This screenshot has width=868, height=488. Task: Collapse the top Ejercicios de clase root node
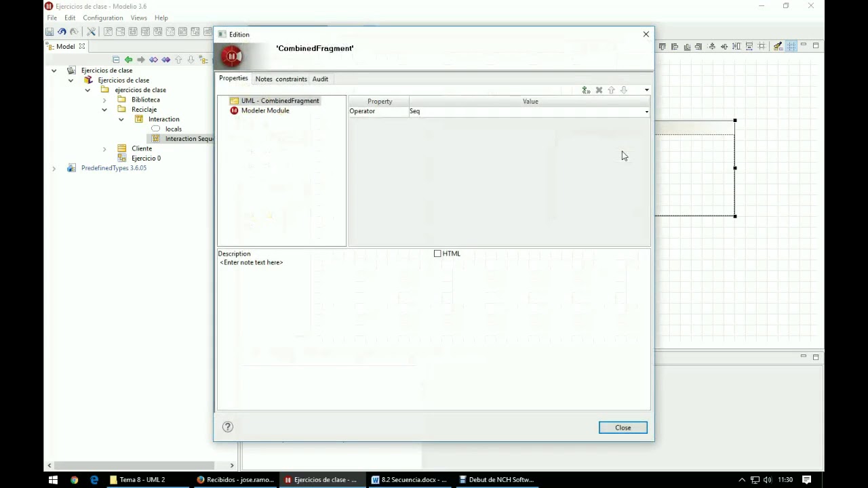tap(54, 70)
